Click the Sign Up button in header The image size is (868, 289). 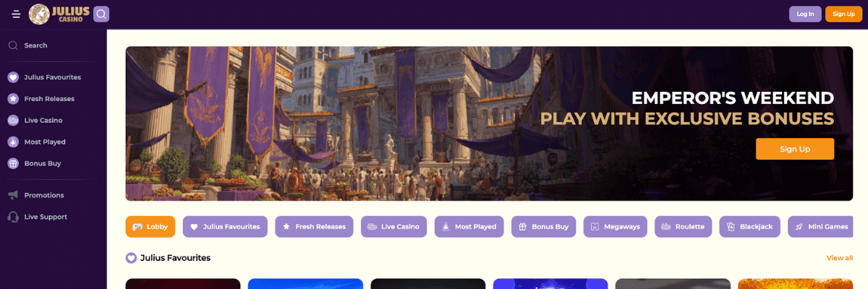pyautogui.click(x=843, y=14)
